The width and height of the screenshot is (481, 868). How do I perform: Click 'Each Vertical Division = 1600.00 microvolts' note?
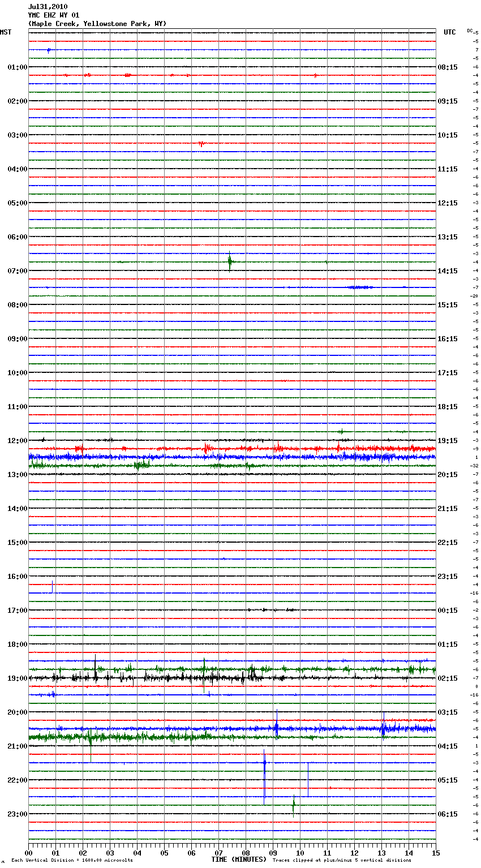tap(72, 861)
